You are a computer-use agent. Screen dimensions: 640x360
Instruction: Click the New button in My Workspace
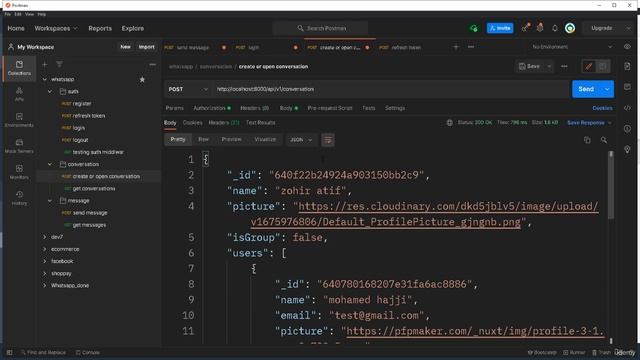point(125,47)
